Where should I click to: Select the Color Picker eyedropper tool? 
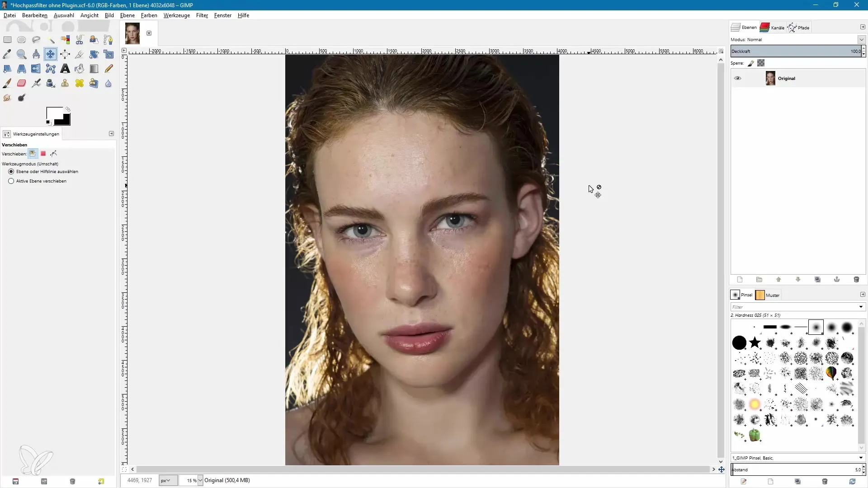(x=7, y=54)
